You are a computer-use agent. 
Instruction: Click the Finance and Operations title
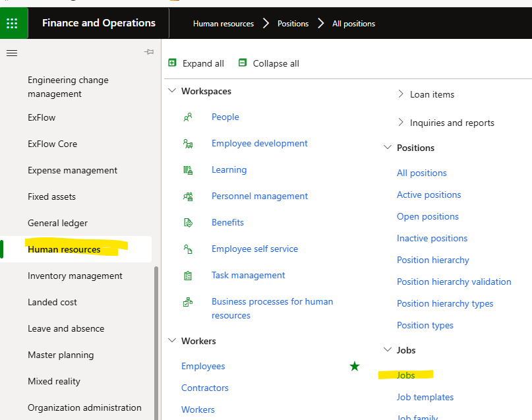pos(99,22)
